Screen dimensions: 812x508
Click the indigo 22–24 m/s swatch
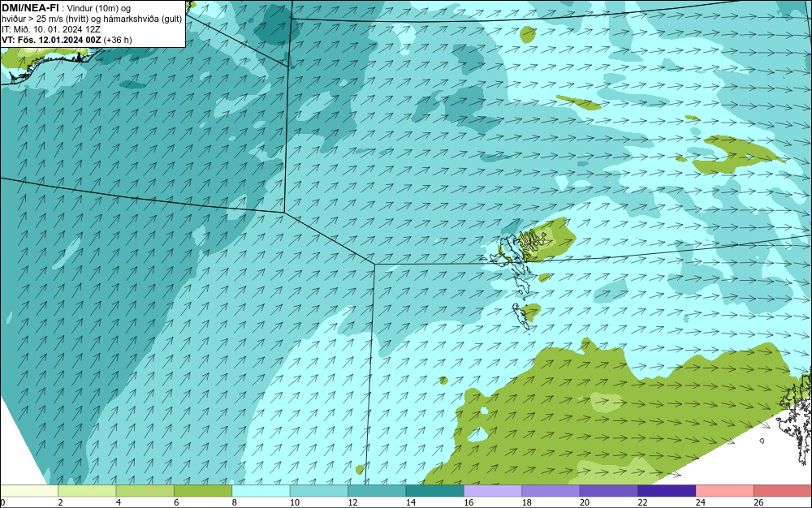pos(667,491)
